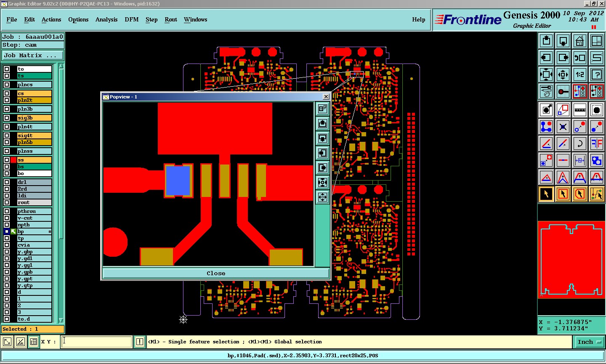Click the XY coordinate grid icon

pyautogui.click(x=597, y=41)
